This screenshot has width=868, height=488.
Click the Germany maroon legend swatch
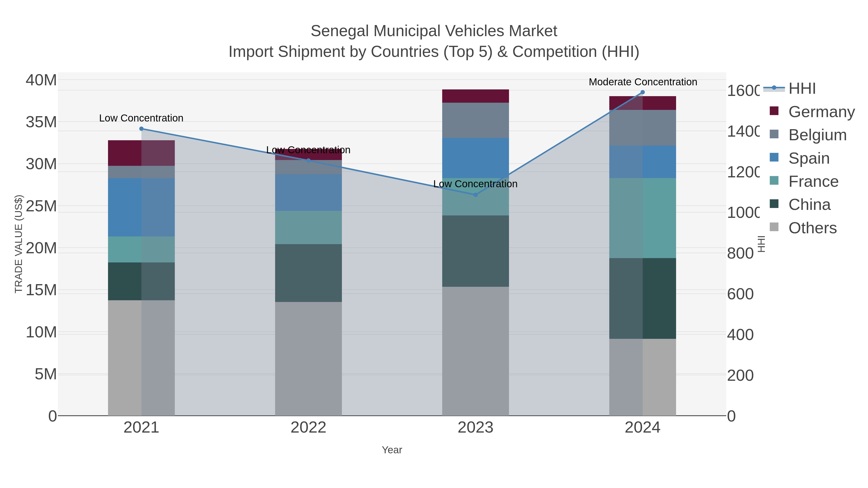[x=774, y=111]
